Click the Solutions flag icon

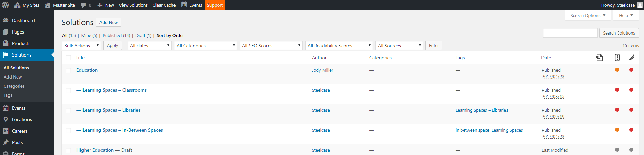coord(6,55)
